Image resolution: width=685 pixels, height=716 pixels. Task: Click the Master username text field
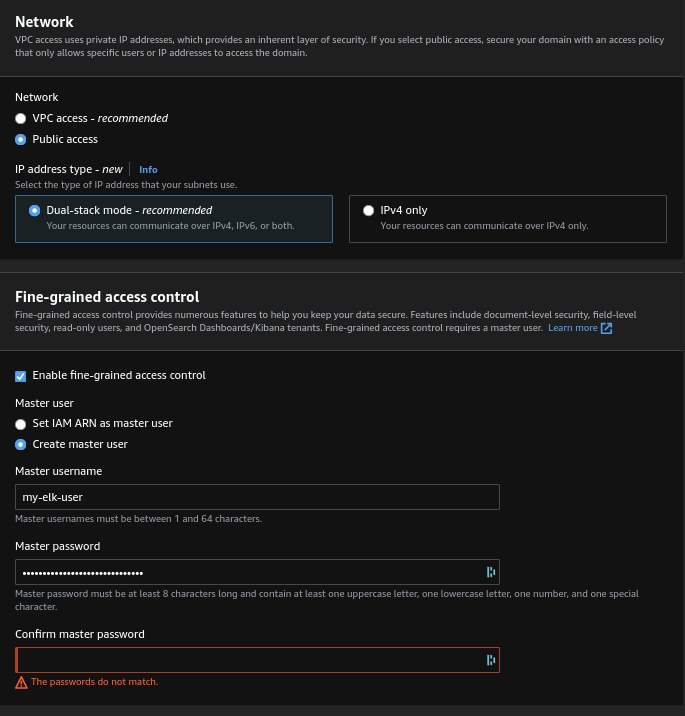pos(257,497)
